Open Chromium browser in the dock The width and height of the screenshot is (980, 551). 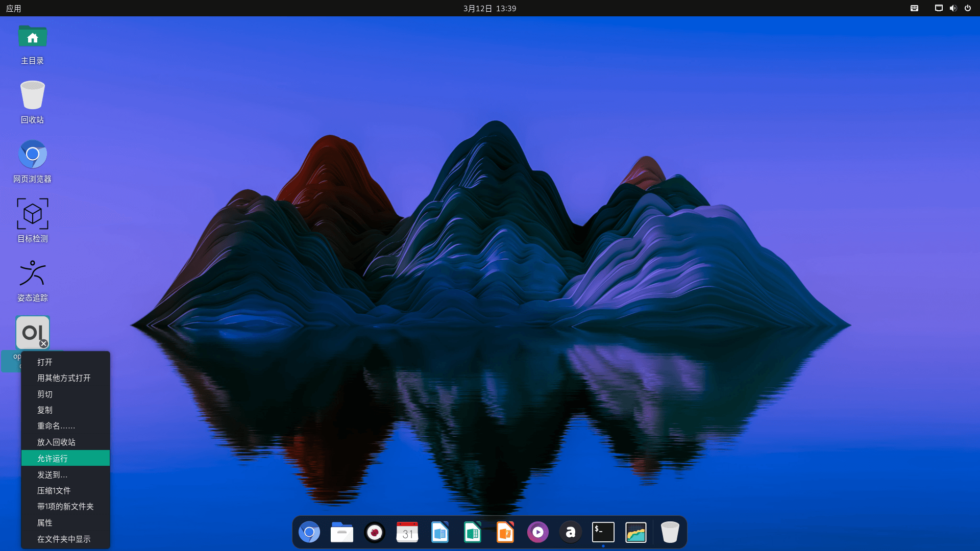tap(309, 532)
